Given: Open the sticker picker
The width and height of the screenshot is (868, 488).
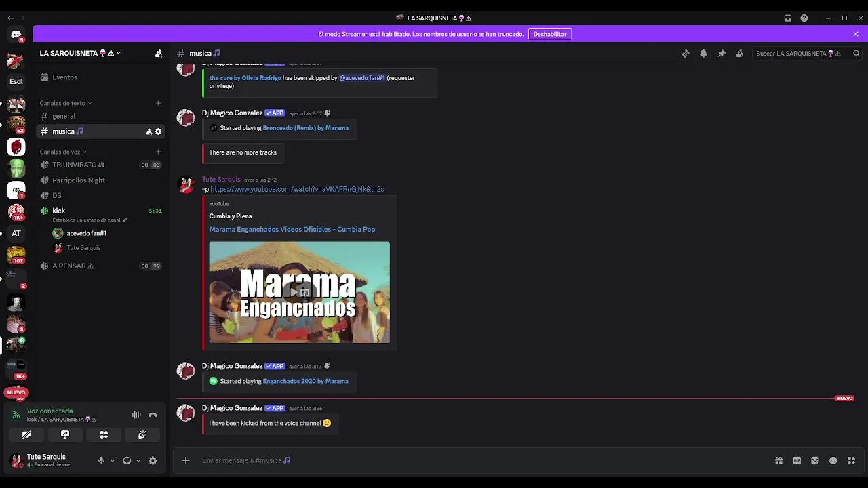Looking at the screenshot, I should pos(815,461).
